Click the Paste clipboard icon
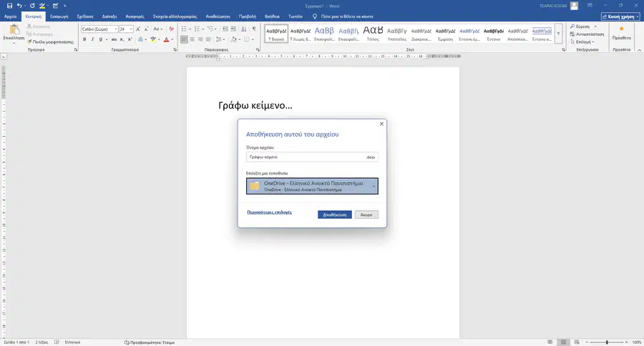Viewport: 644px width, 346px height. pos(14,29)
